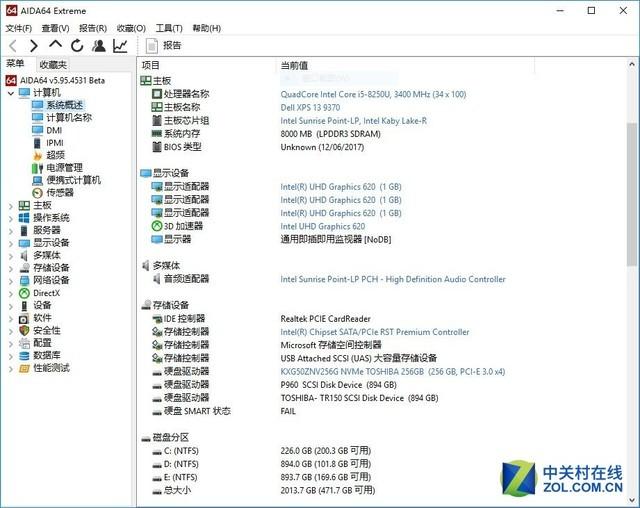Image resolution: width=640 pixels, height=508 pixels.
Task: Select the 系统内存 row
Action: coord(384,134)
